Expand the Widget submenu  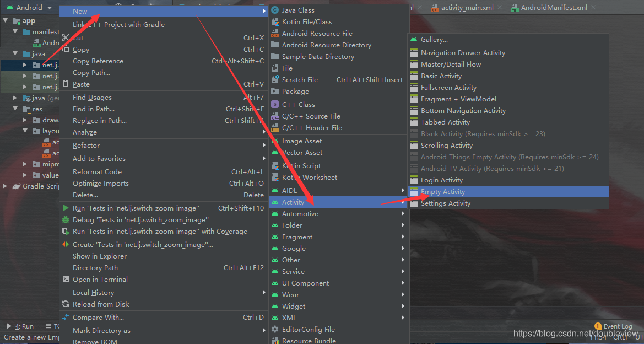pyautogui.click(x=339, y=306)
